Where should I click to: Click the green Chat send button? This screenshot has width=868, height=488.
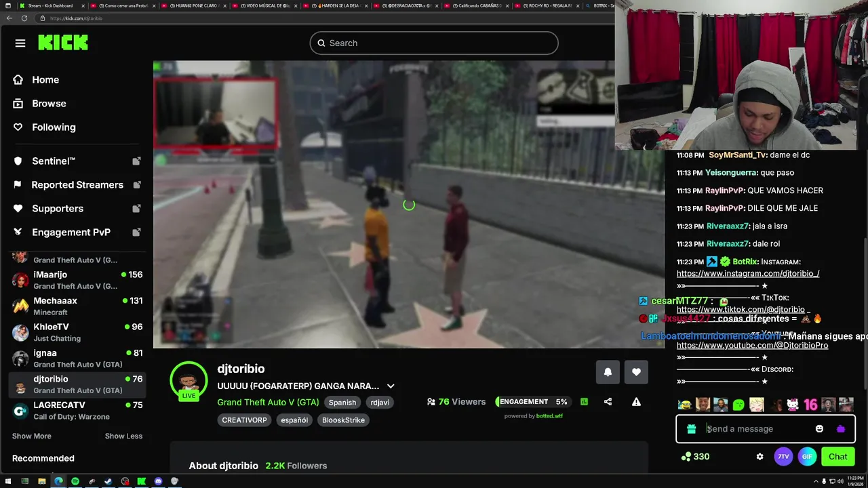pyautogui.click(x=838, y=457)
